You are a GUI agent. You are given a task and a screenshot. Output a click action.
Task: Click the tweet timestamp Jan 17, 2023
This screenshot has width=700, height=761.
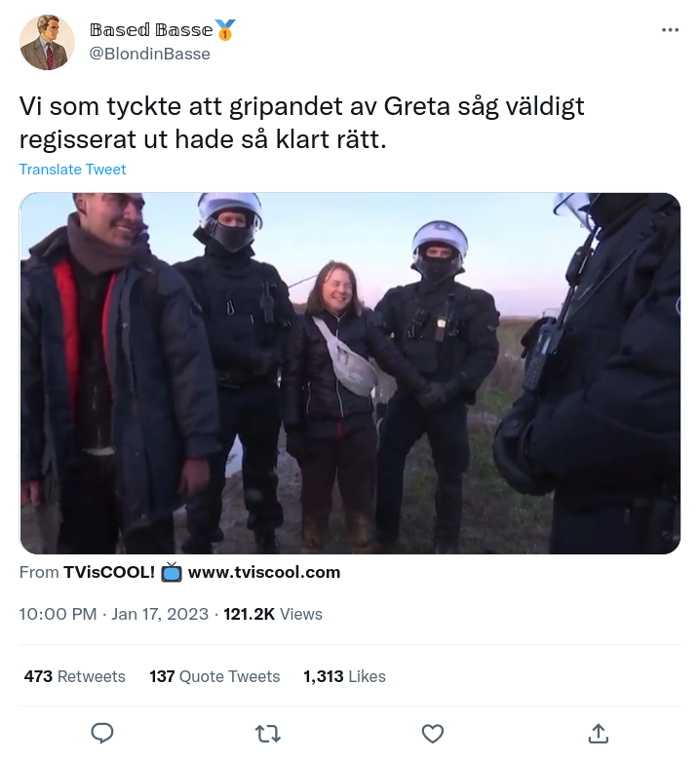click(x=160, y=614)
